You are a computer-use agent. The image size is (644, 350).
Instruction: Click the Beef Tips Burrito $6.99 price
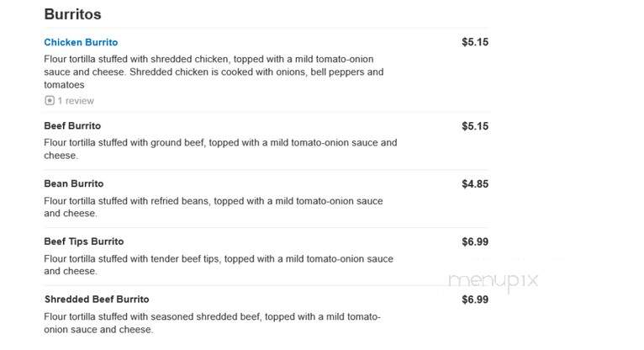[x=475, y=241]
